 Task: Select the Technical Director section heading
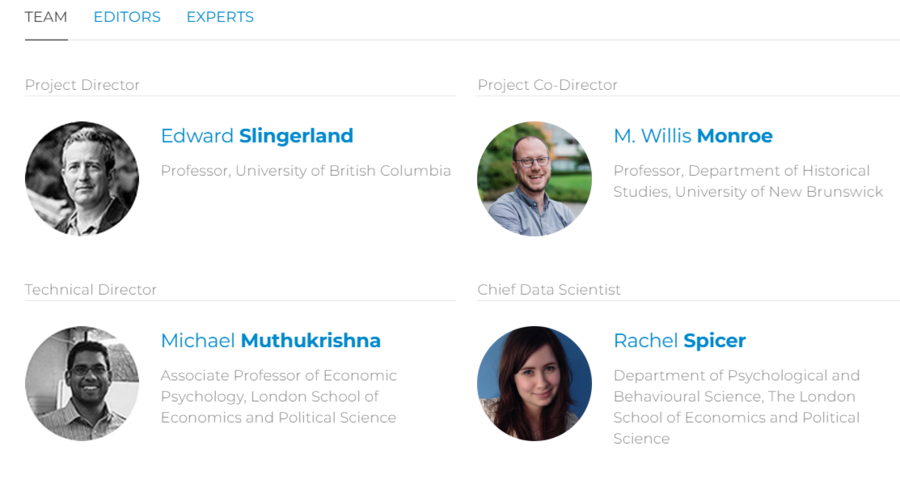point(91,289)
